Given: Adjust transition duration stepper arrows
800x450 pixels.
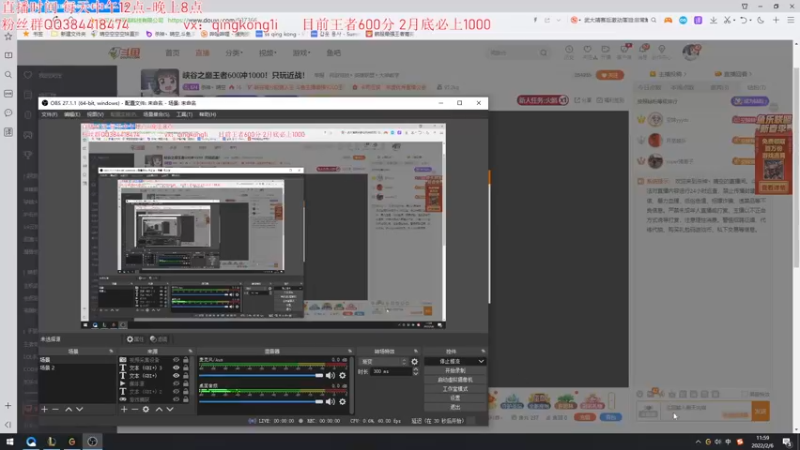Looking at the screenshot, I should tap(415, 371).
